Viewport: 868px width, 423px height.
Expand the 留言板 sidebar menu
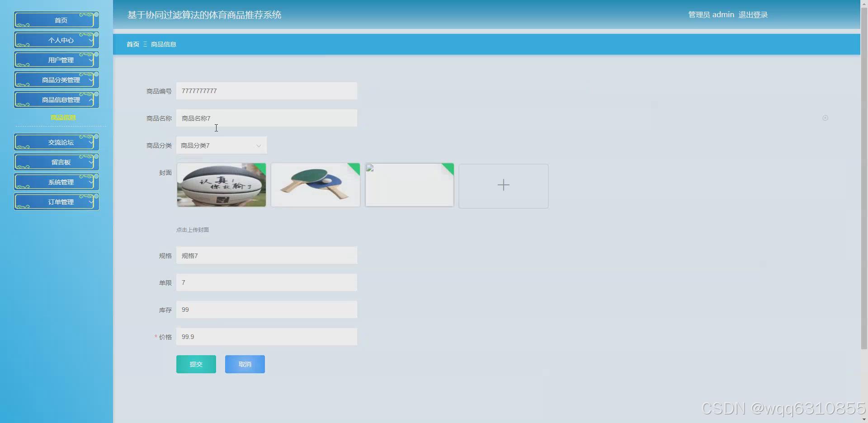click(x=57, y=162)
